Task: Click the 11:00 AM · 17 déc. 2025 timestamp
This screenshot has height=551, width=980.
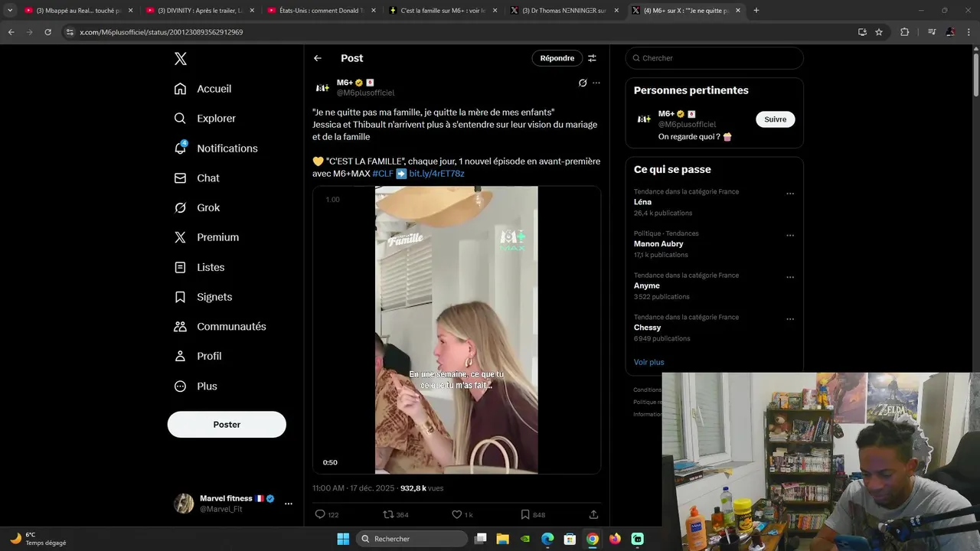Action: click(x=353, y=488)
